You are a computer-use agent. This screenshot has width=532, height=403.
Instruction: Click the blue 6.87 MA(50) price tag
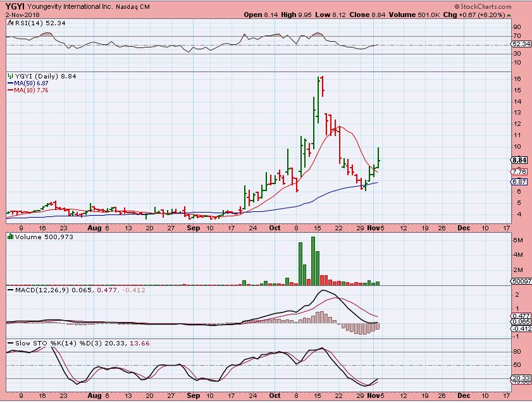click(520, 182)
